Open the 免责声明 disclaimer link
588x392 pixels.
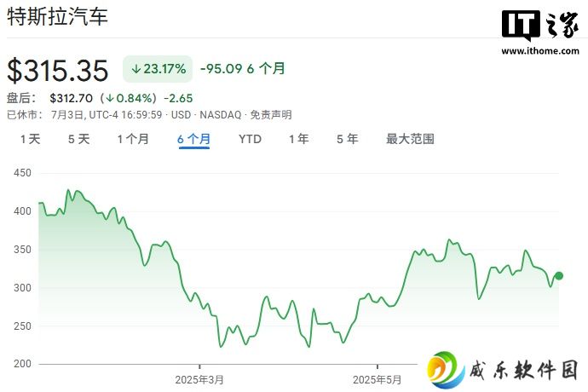pos(271,115)
